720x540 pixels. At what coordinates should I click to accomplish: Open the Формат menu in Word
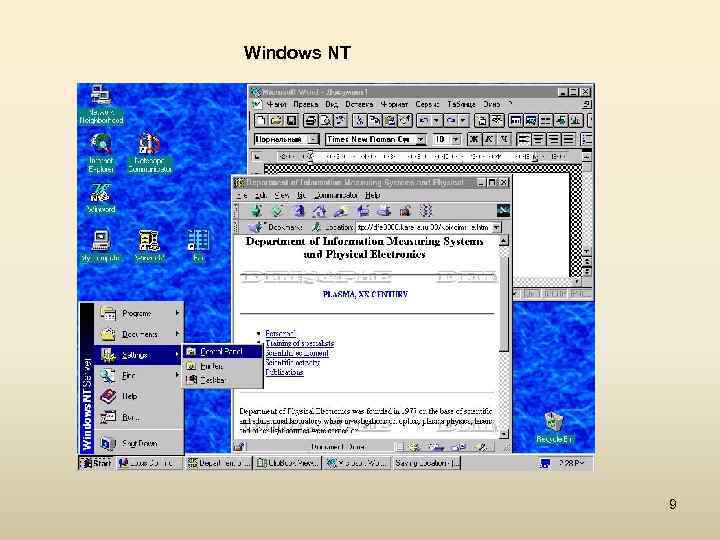click(394, 104)
